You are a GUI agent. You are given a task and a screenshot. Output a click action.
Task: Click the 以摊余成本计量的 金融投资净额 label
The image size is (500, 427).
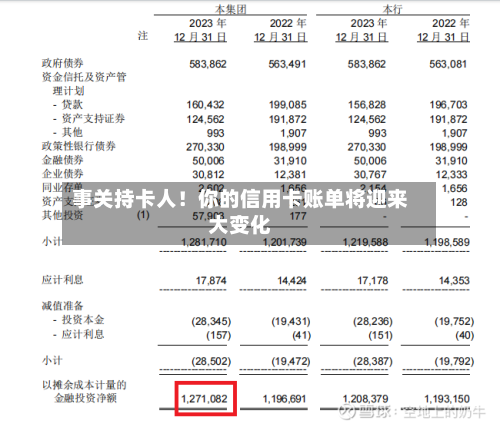(84, 392)
